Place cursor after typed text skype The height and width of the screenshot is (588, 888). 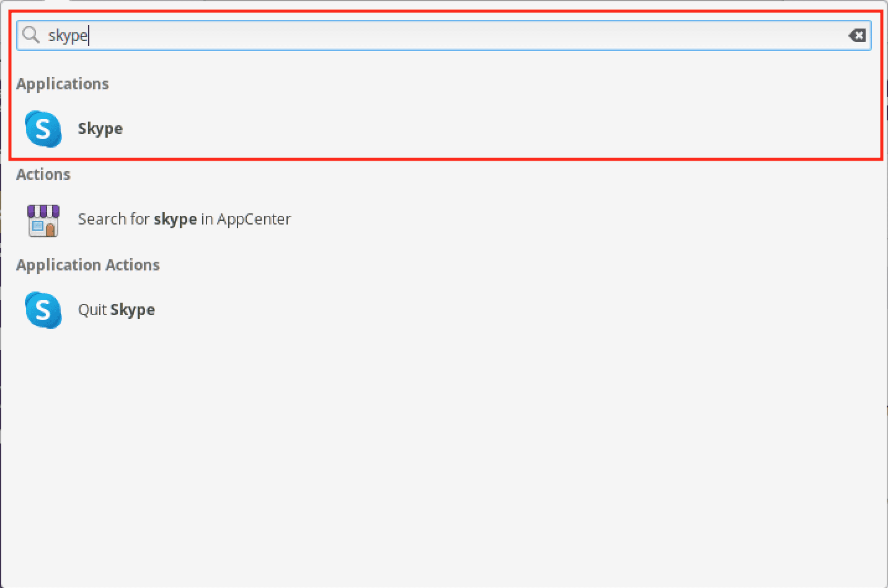tap(89, 35)
